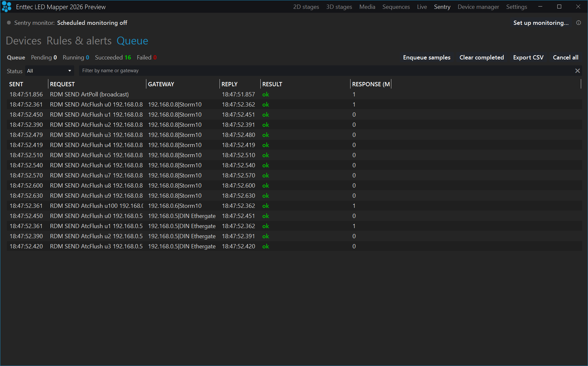
Task: Click gateway cell 192.168.0.6|Storm10
Action: coord(175,206)
